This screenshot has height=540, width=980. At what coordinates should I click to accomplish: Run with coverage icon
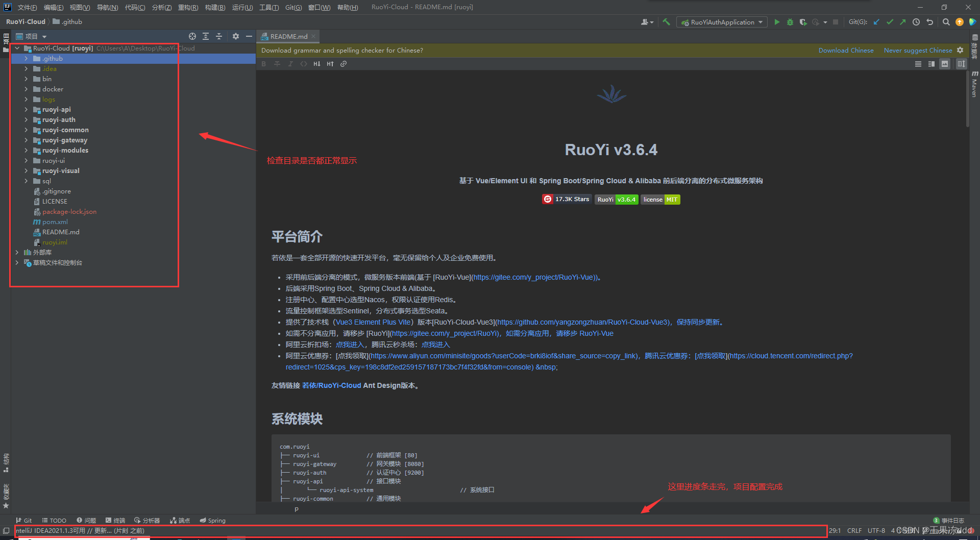(x=803, y=22)
